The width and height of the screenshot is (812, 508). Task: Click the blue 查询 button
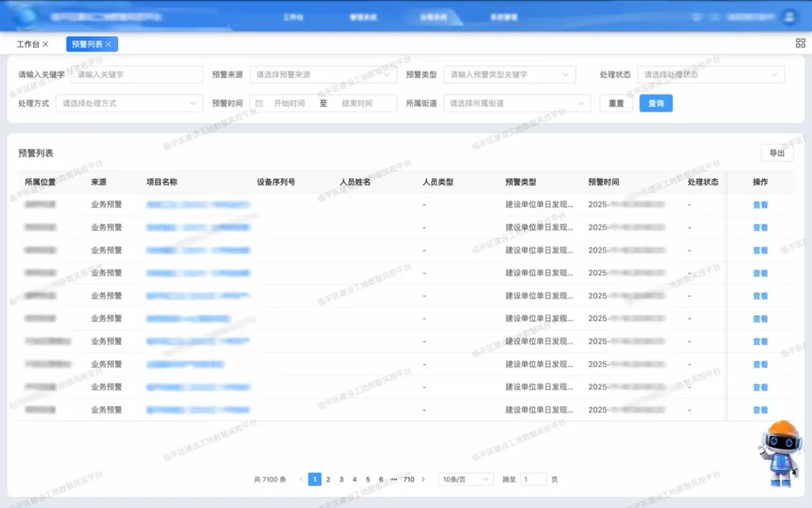(x=656, y=103)
